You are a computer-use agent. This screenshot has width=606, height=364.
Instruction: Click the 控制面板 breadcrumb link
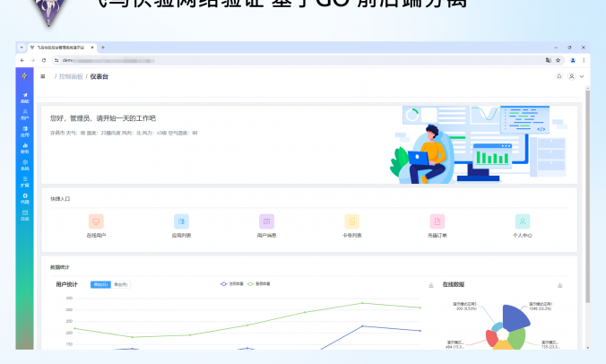point(71,76)
